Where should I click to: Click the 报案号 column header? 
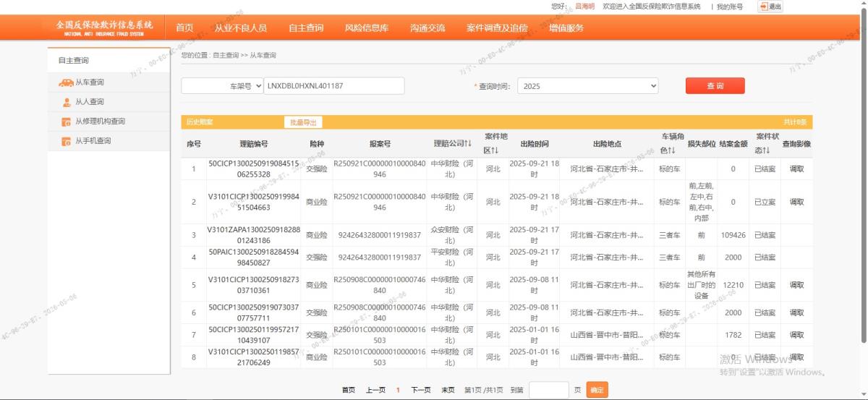coord(380,144)
